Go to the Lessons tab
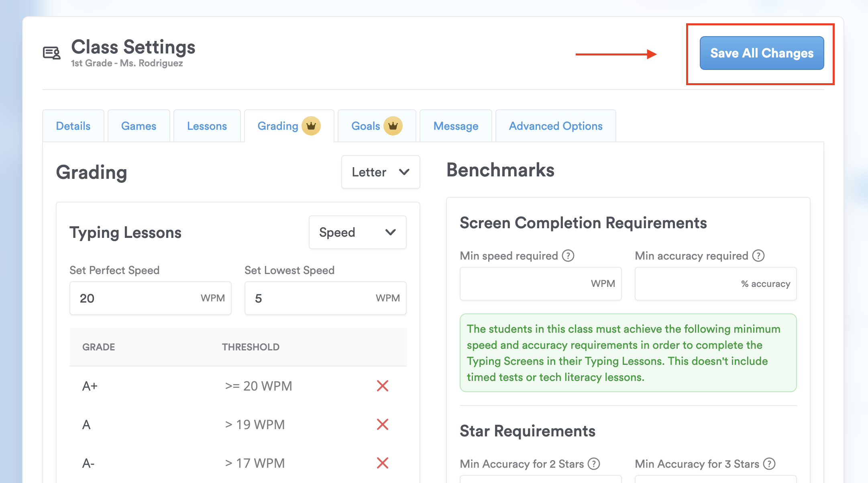This screenshot has width=868, height=483. coord(207,126)
